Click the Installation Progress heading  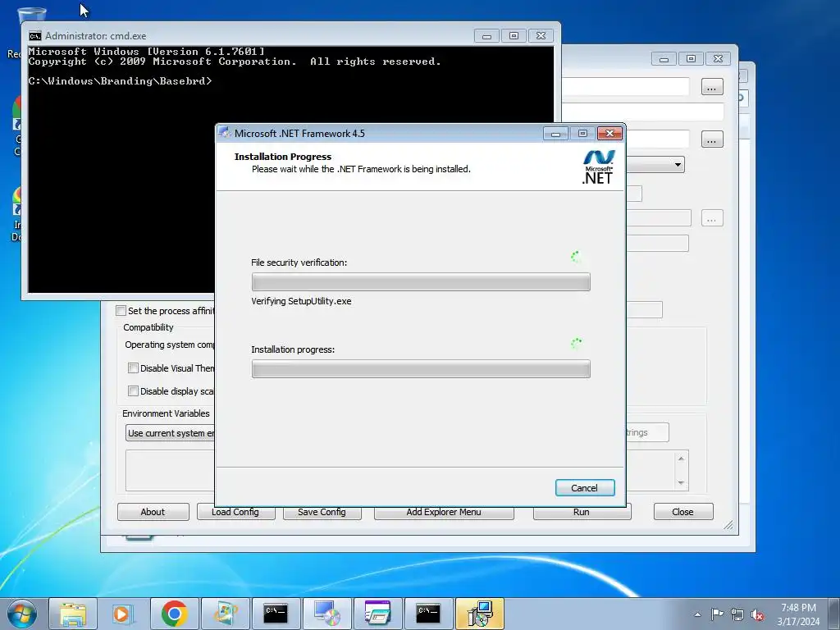tap(283, 157)
